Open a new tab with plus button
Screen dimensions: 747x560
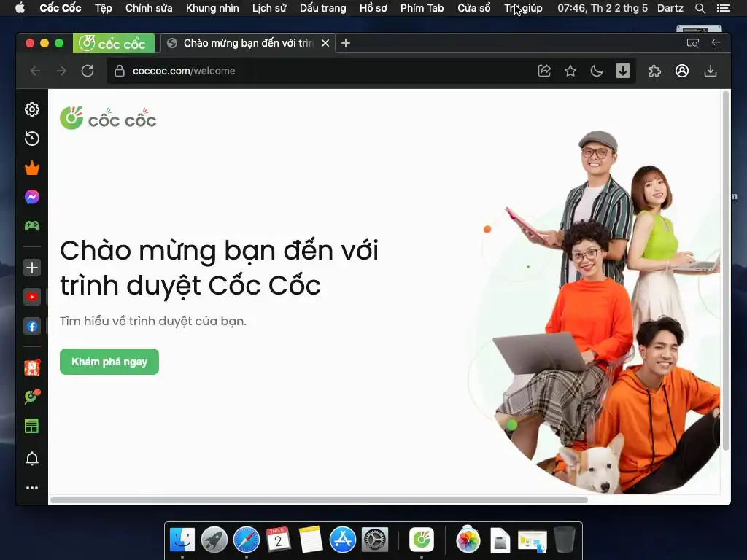tap(346, 43)
